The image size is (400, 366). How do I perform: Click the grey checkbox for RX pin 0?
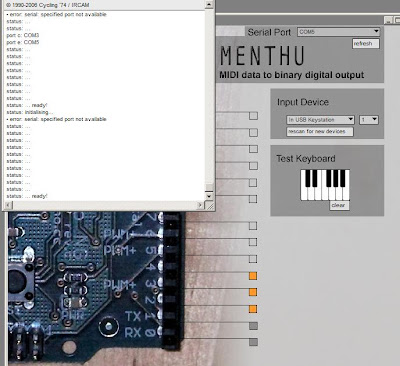253,342
